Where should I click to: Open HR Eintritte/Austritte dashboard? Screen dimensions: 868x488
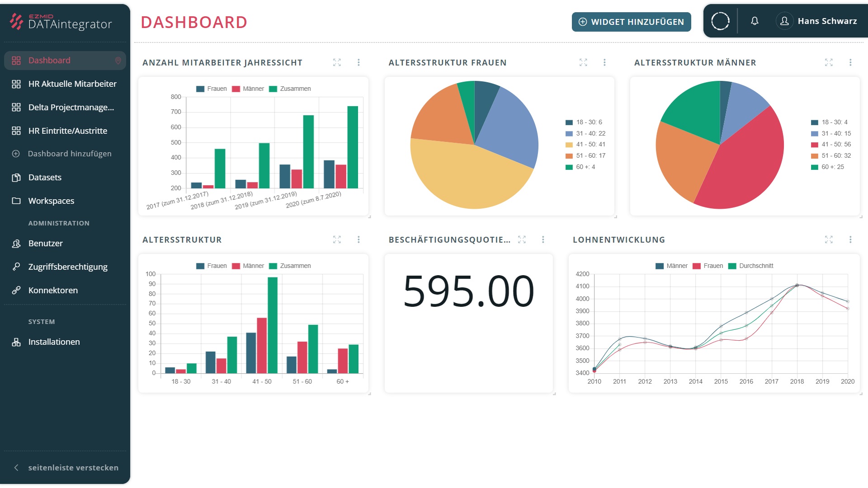(65, 131)
